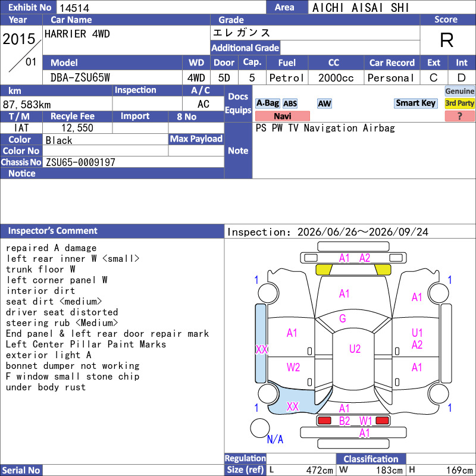
Task: Click the recycle fee 12,550
Action: pyautogui.click(x=77, y=128)
